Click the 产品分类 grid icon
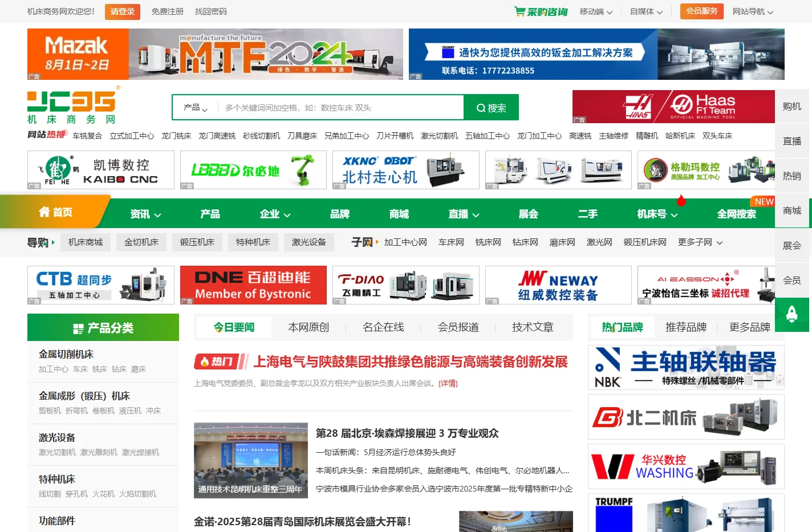The height and width of the screenshot is (532, 812). coord(79,328)
